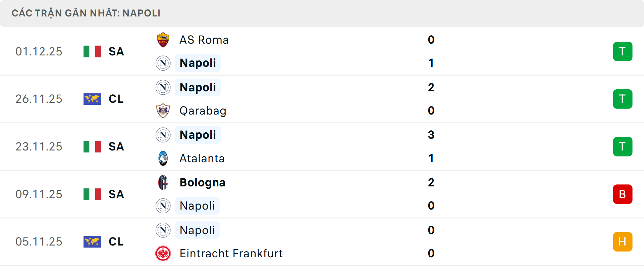Click the Champions League globe icon for 26.11.25
Screen dimensions: 644x266
[92, 99]
